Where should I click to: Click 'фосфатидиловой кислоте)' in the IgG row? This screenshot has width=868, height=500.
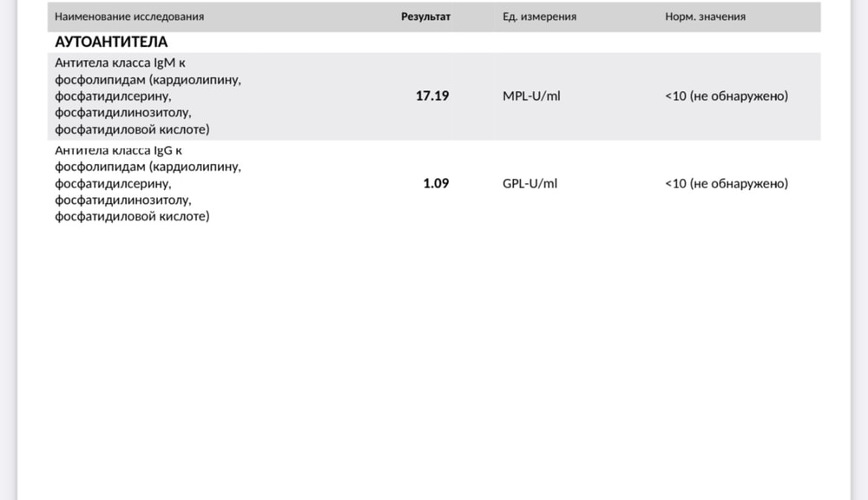click(132, 216)
